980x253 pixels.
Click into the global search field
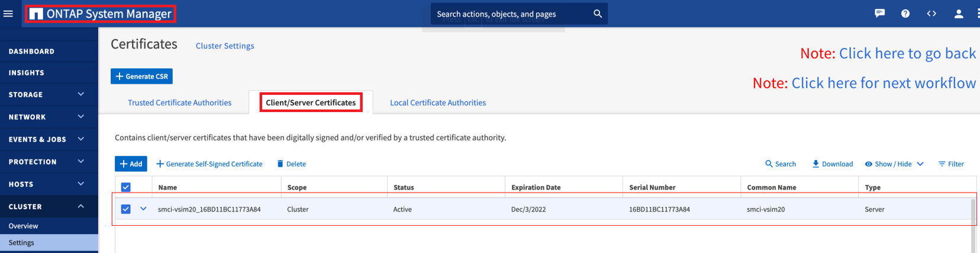[509, 14]
